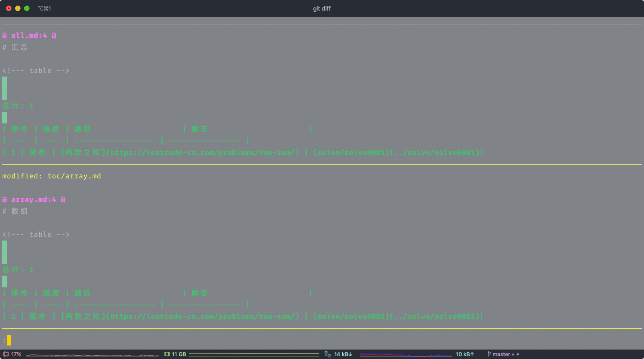Click the download arrow beside 14 kB

click(351, 354)
